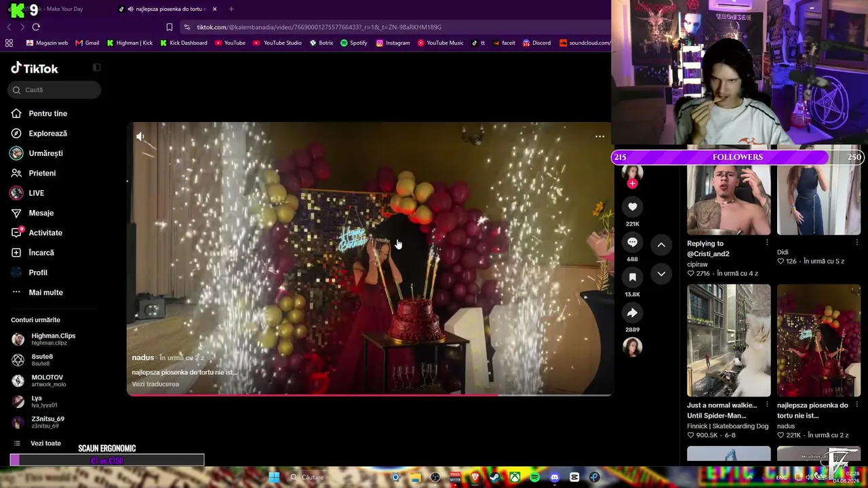868x488 pixels.
Task: Open the Discord app in the taskbar
Action: tap(555, 477)
